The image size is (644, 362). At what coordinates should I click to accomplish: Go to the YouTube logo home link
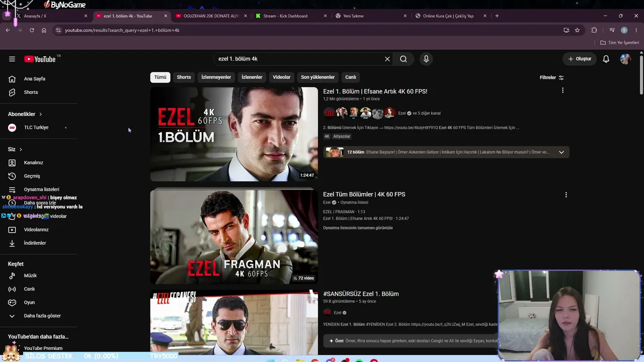[x=40, y=59]
